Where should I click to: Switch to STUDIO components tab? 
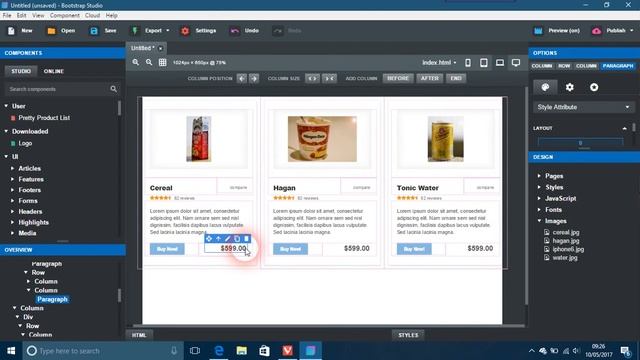tap(21, 71)
